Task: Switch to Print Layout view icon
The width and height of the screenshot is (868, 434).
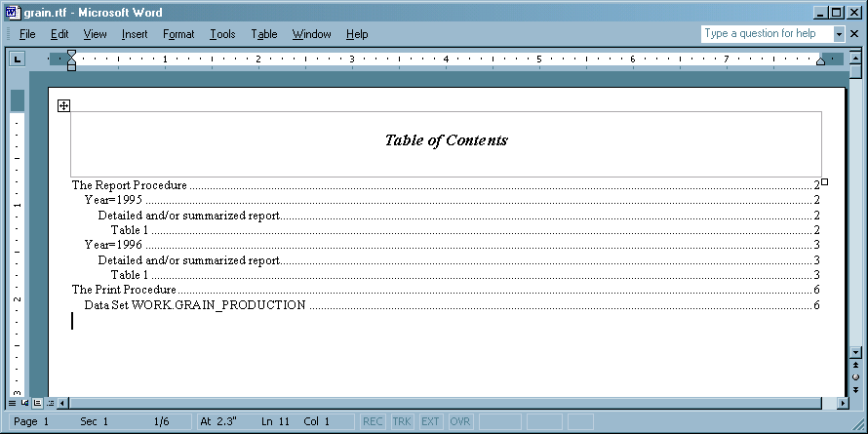Action: click(36, 402)
